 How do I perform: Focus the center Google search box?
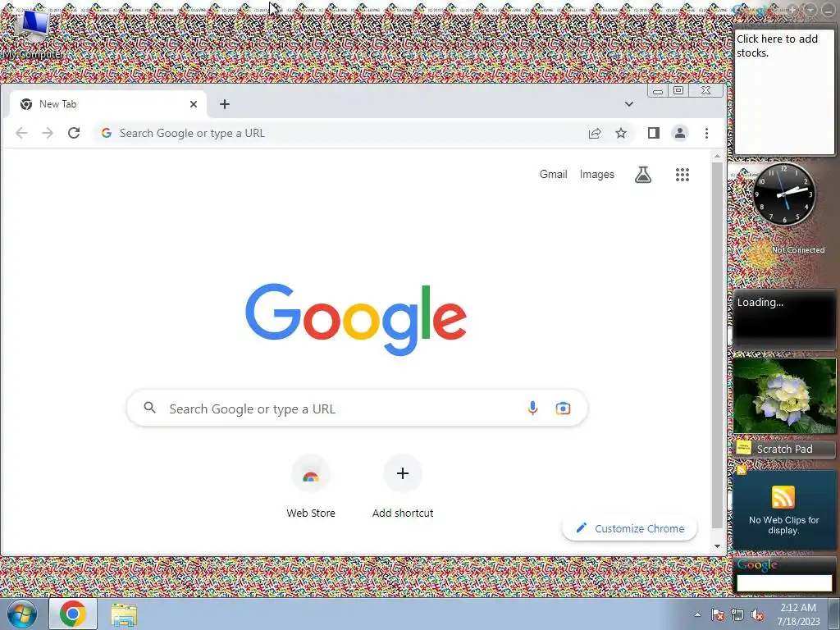357,409
